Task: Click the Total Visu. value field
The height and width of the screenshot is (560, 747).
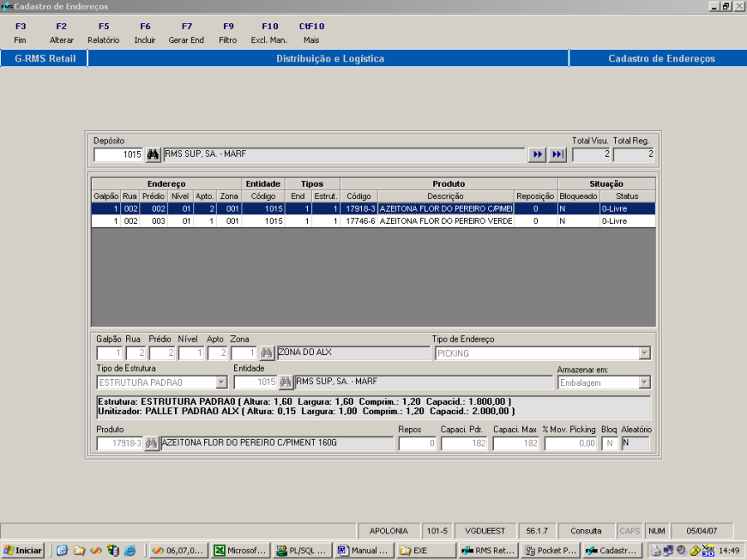Action: pos(591,154)
